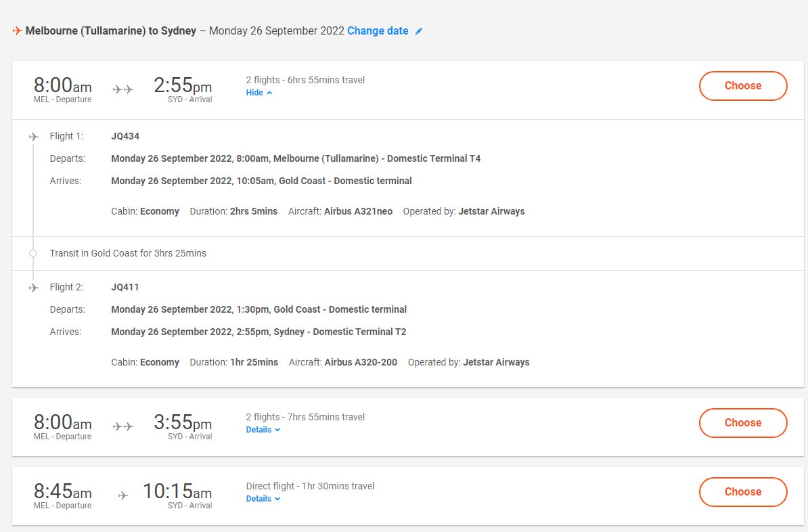The image size is (808, 532).
Task: Click the Transit in Gold Coast for 3hrs 25mins text
Action: tap(128, 253)
